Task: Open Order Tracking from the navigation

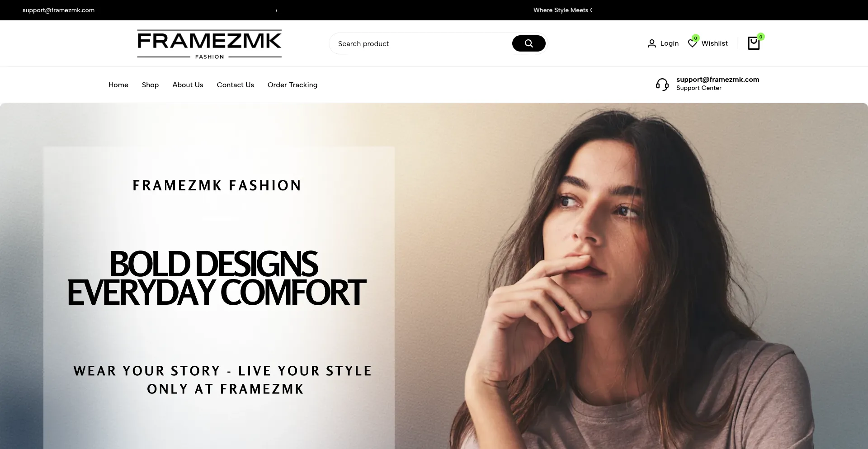Action: coord(292,85)
